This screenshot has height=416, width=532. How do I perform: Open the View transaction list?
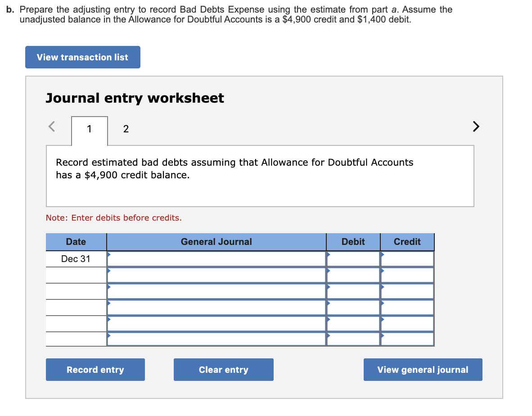click(82, 57)
